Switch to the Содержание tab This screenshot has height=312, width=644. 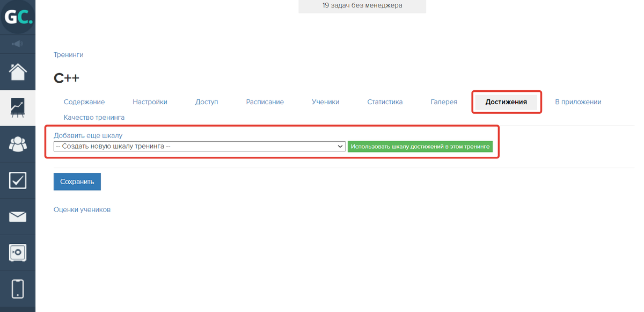pyautogui.click(x=84, y=102)
